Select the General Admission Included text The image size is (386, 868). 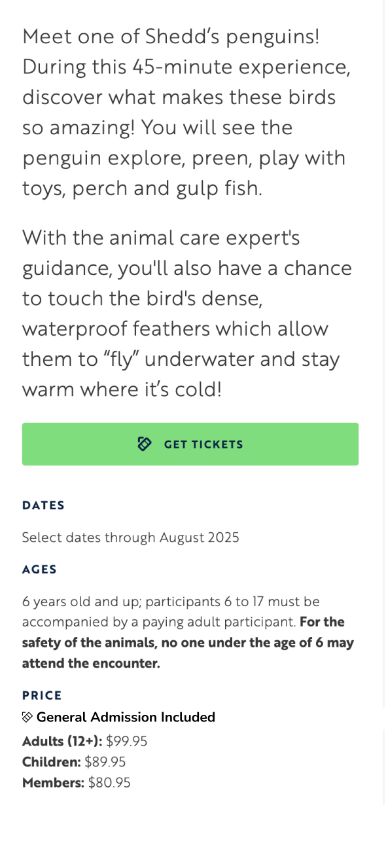tap(126, 717)
